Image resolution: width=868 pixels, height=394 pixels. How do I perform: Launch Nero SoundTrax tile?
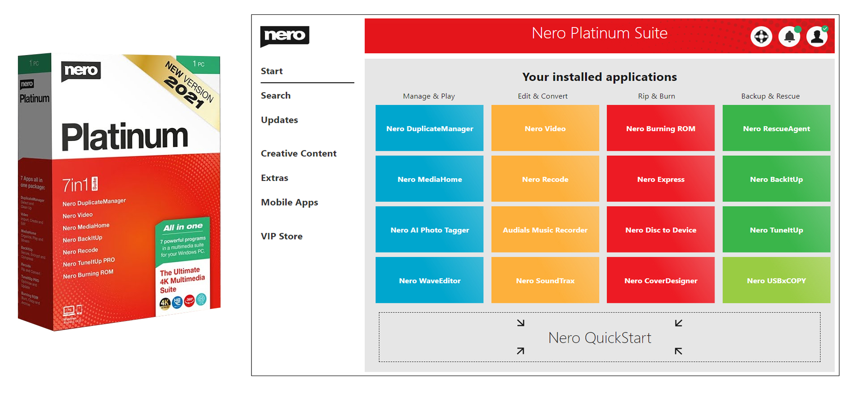click(x=545, y=280)
